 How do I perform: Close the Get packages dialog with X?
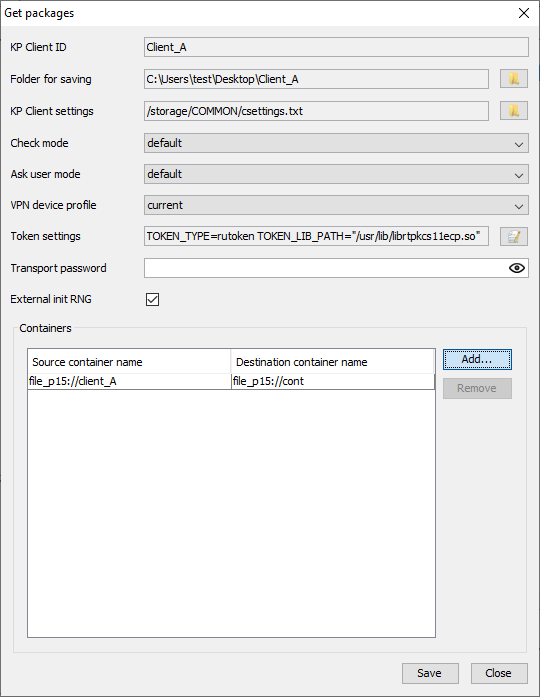[x=524, y=13]
